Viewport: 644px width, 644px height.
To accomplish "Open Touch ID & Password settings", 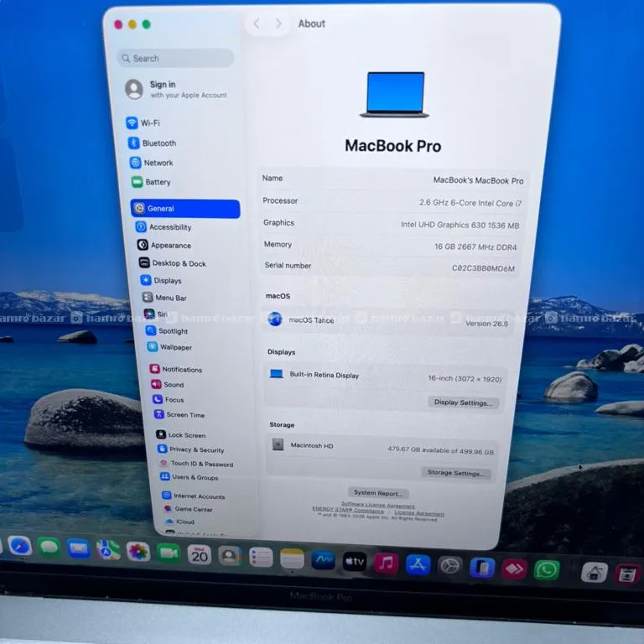I will pyautogui.click(x=196, y=464).
